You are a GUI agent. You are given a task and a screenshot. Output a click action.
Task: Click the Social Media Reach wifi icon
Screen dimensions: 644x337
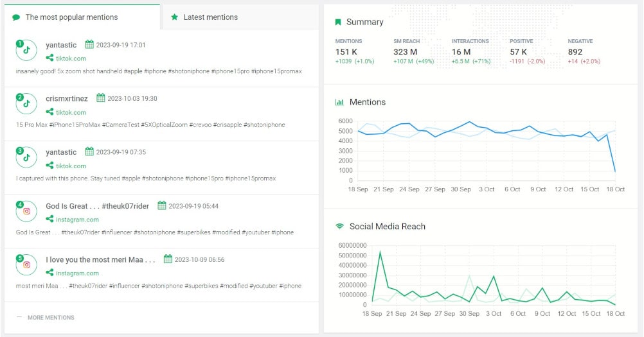coord(339,227)
